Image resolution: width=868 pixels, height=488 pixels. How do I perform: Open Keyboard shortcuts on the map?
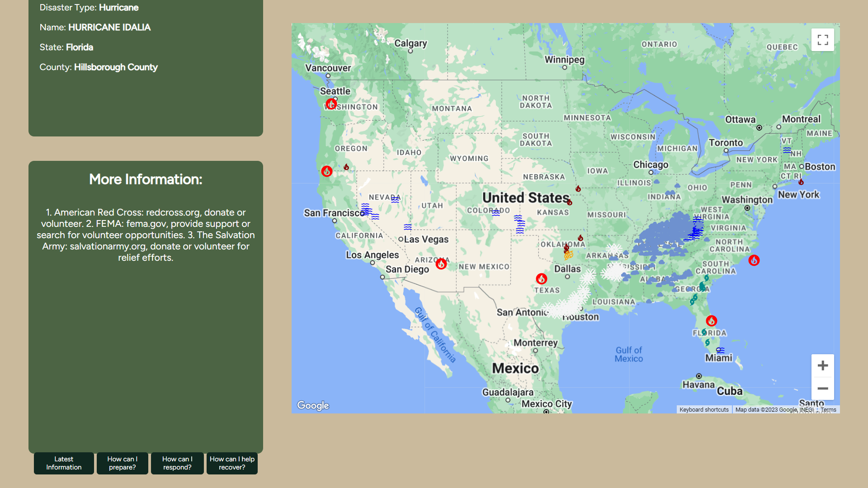coord(703,410)
